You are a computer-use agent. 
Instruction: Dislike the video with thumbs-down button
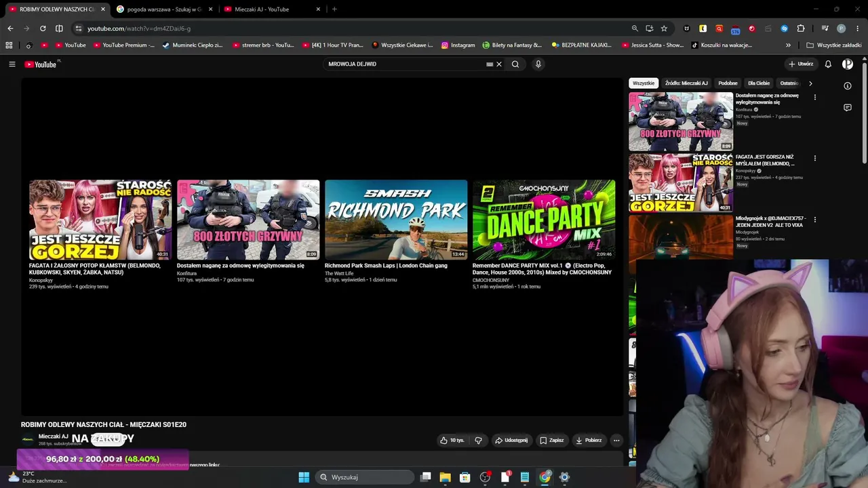[478, 441]
